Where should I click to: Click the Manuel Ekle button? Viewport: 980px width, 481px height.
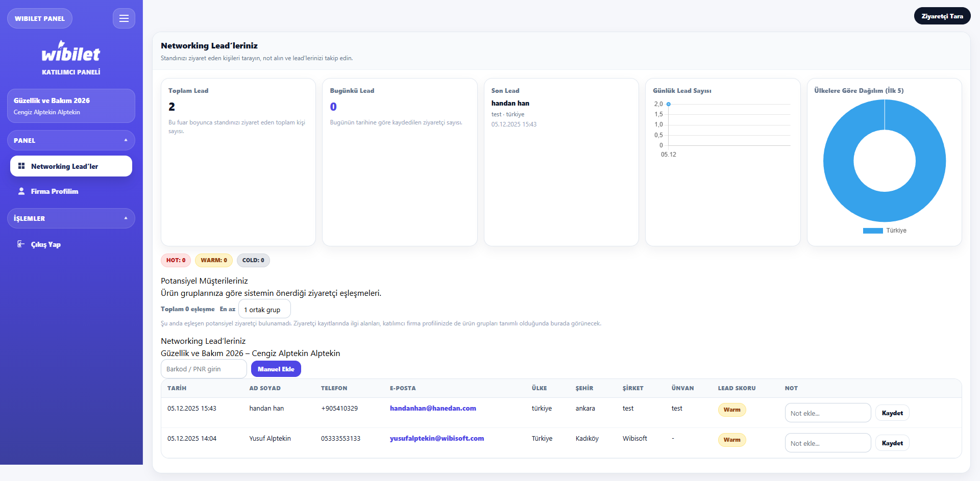click(276, 369)
